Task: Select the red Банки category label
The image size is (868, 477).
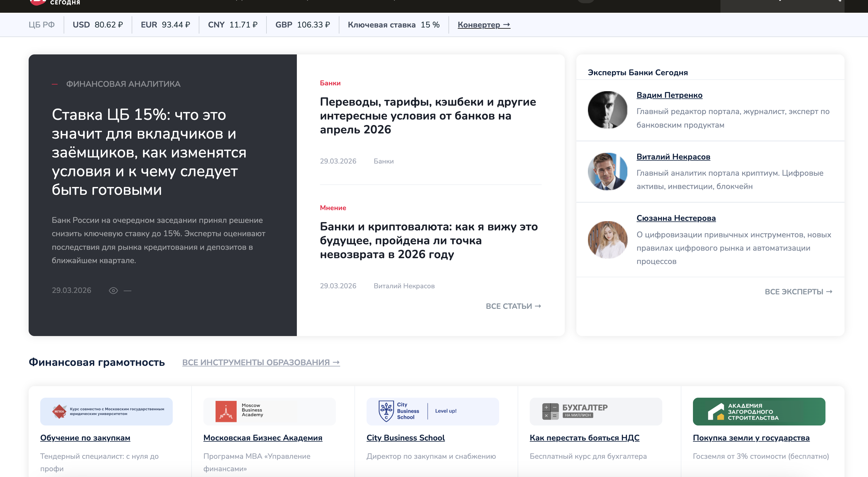Action: pos(330,83)
